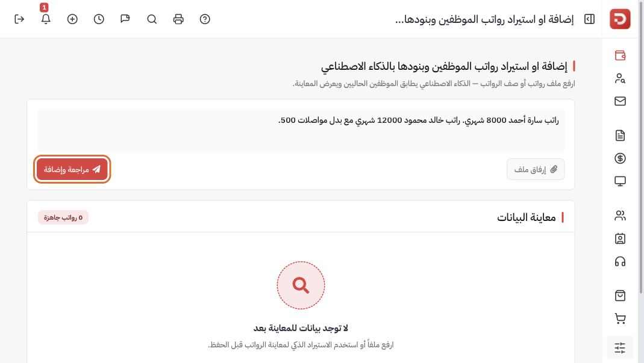Click the flag icon in top bar
The image size is (644, 363).
point(125,19)
